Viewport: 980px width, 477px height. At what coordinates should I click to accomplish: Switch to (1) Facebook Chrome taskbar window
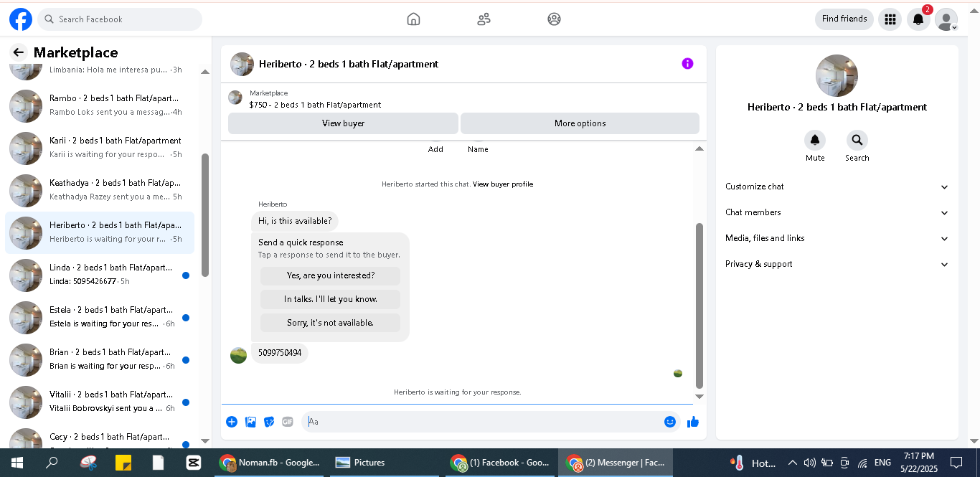click(501, 463)
